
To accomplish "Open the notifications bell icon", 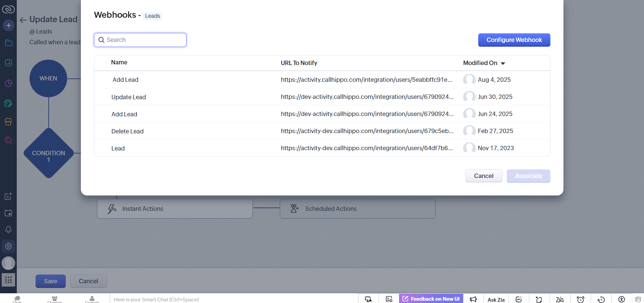I will pyautogui.click(x=8, y=230).
